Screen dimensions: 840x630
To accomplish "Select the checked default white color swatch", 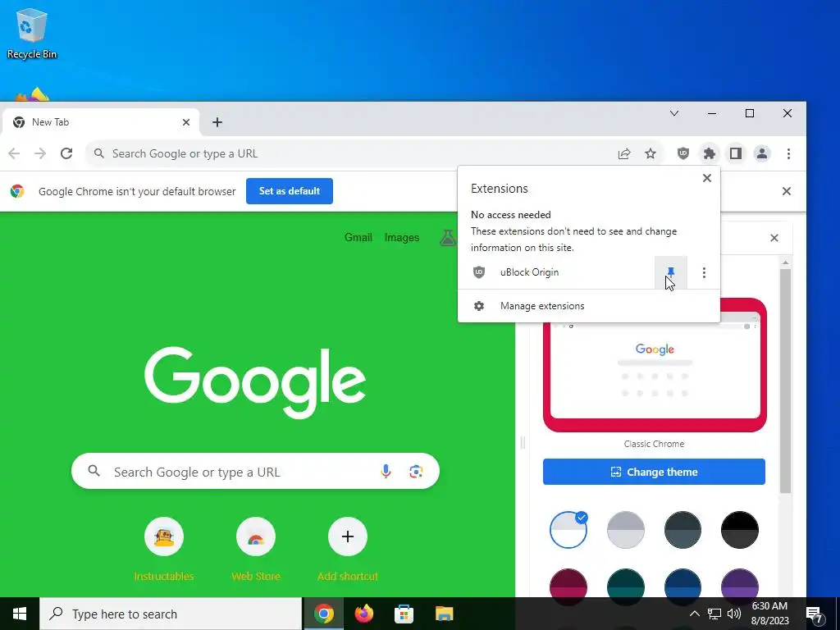I will 568,530.
